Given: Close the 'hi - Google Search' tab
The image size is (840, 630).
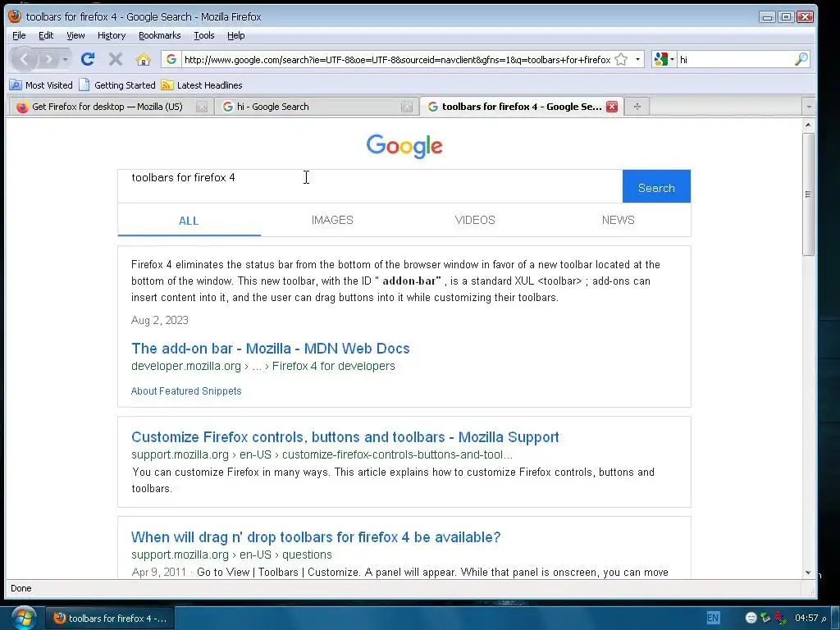Looking at the screenshot, I should (407, 107).
